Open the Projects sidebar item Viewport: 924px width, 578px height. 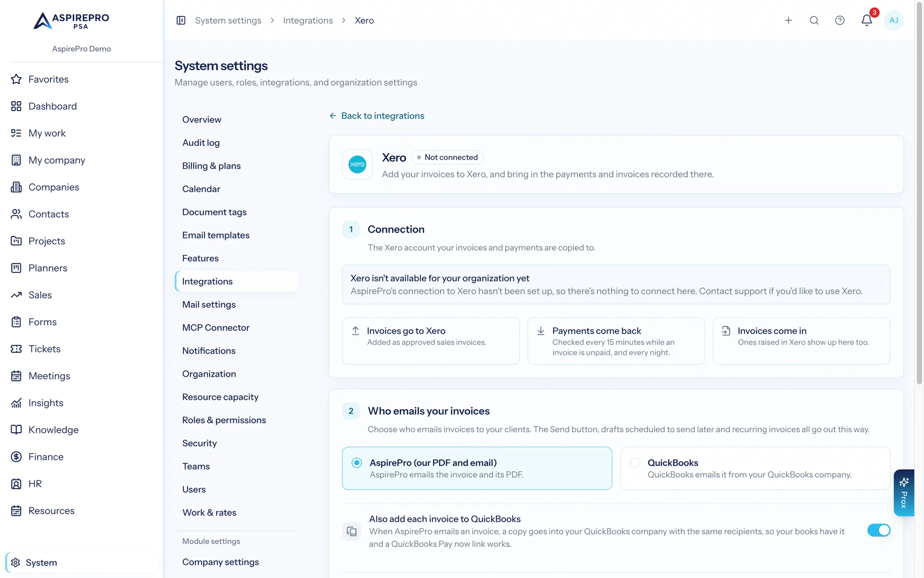tap(82, 241)
